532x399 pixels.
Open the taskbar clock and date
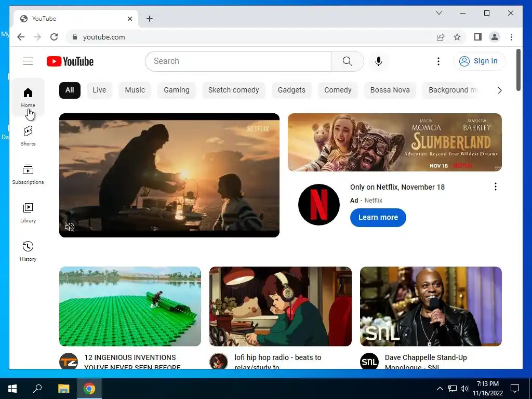pos(488,389)
